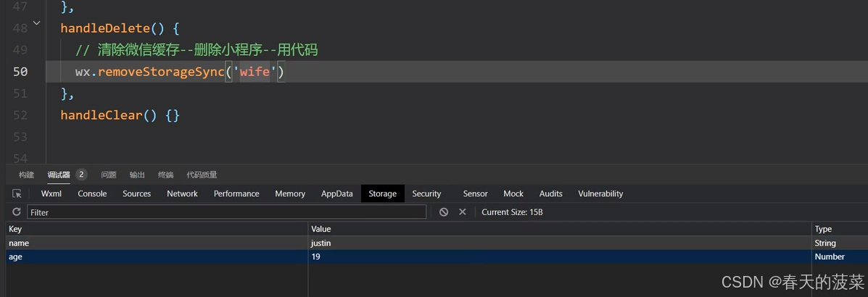This screenshot has height=297, width=868.
Task: Click the handleClear function name
Action: pos(102,116)
